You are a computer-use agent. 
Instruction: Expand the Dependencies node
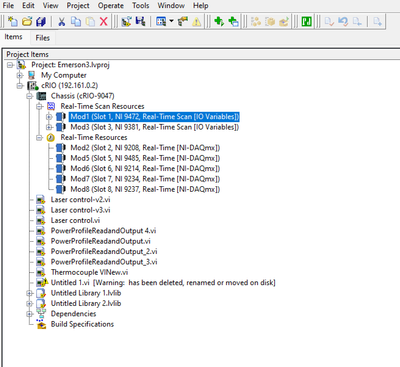29,314
